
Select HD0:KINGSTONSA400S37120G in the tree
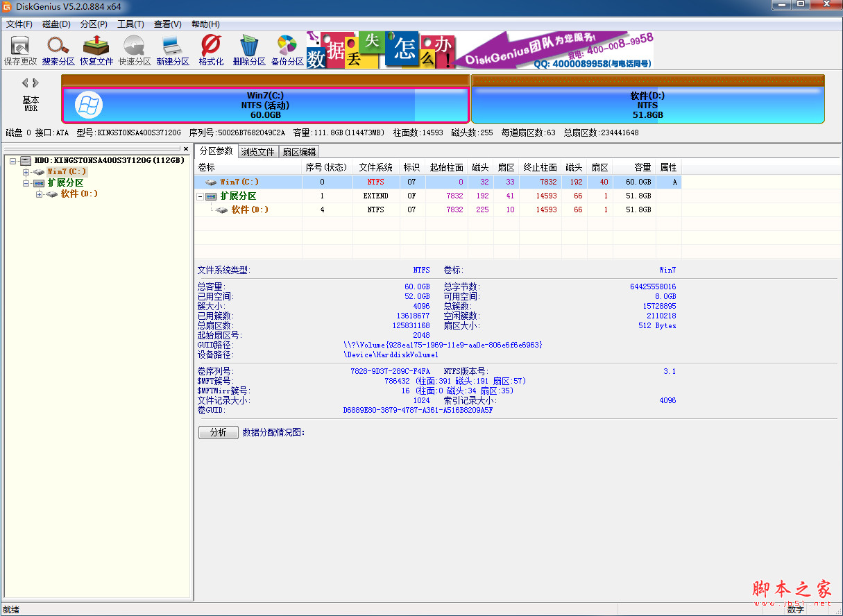point(110,160)
